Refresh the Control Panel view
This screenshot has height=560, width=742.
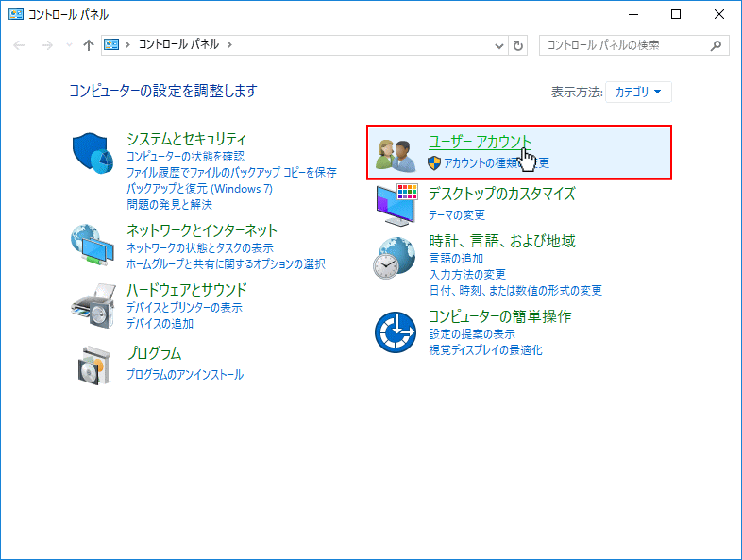click(518, 45)
